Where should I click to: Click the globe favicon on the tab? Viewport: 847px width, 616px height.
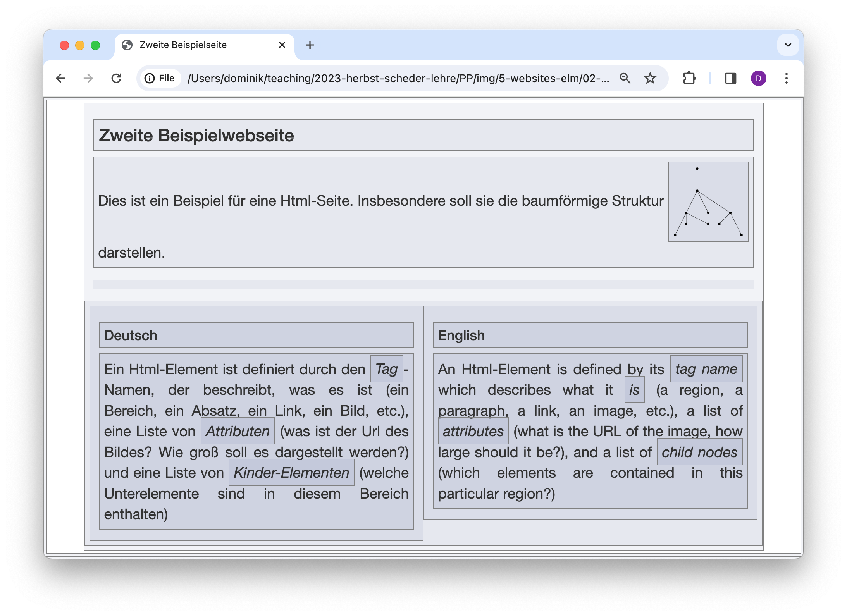point(127,45)
